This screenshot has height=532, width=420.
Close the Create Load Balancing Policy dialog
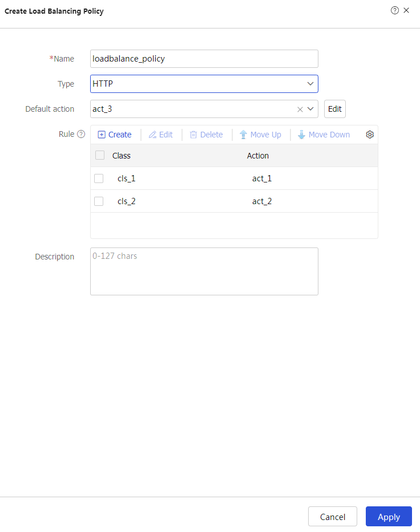tap(406, 10)
